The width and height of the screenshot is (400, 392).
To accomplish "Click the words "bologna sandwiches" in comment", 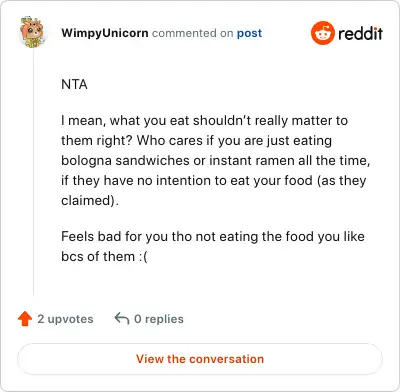I will click(125, 161).
